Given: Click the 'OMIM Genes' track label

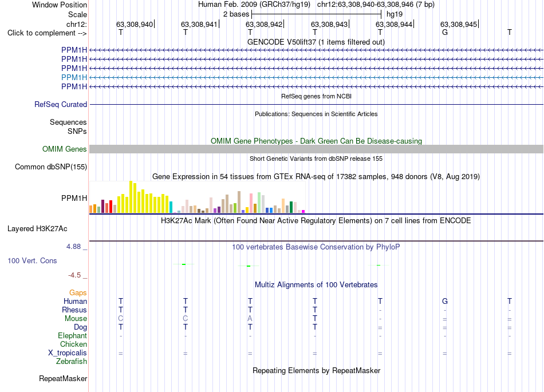Looking at the screenshot, I should click(64, 149).
